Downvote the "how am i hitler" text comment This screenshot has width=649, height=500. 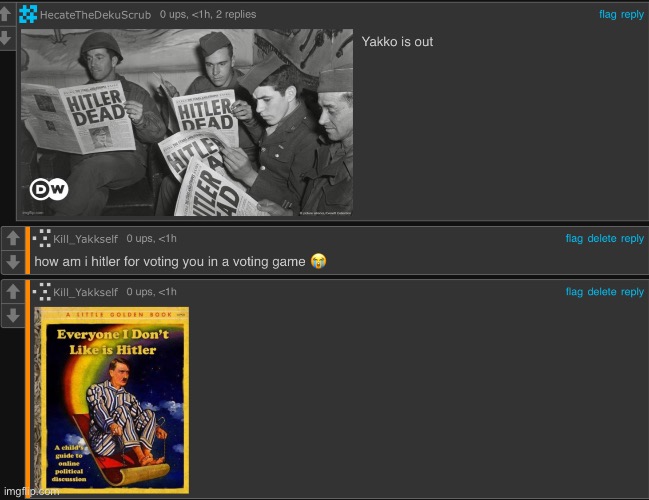[x=11, y=261]
